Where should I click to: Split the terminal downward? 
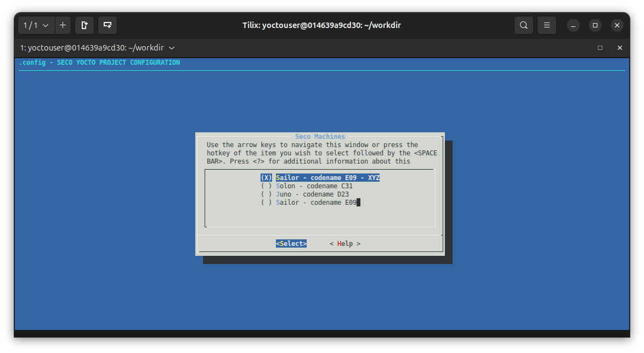[108, 25]
